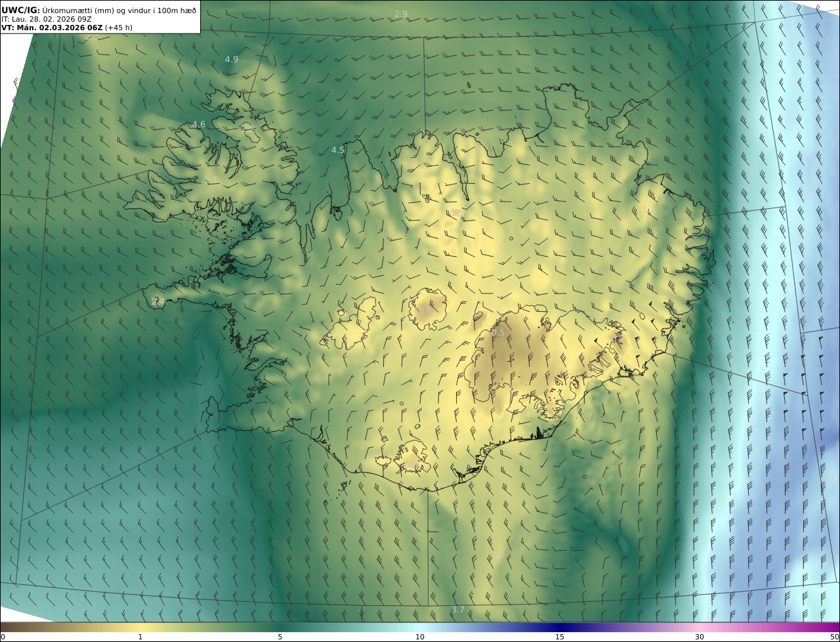Click the valid time 'VT: Mán. 02.03.2026 06Z'
Viewport: 840px width, 642px height.
52,28
